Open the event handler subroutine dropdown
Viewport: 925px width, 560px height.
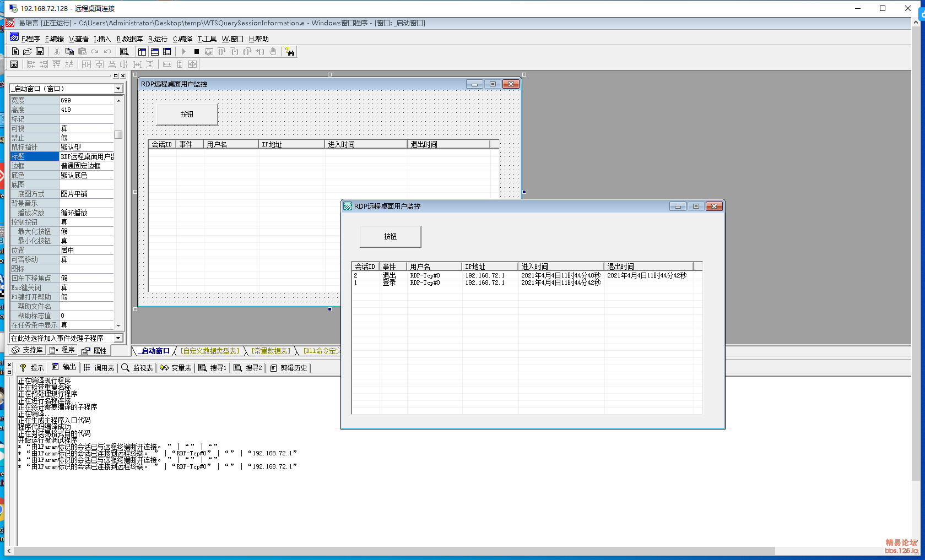click(x=118, y=338)
